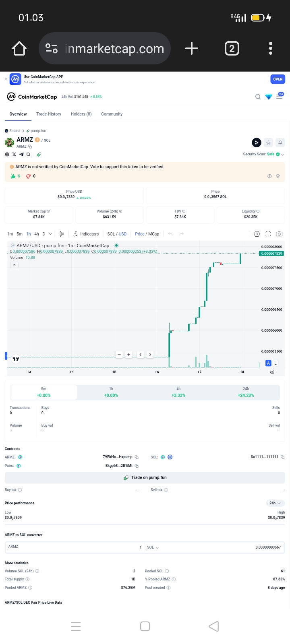Open the SOL currency dropdown in converter

153,547
